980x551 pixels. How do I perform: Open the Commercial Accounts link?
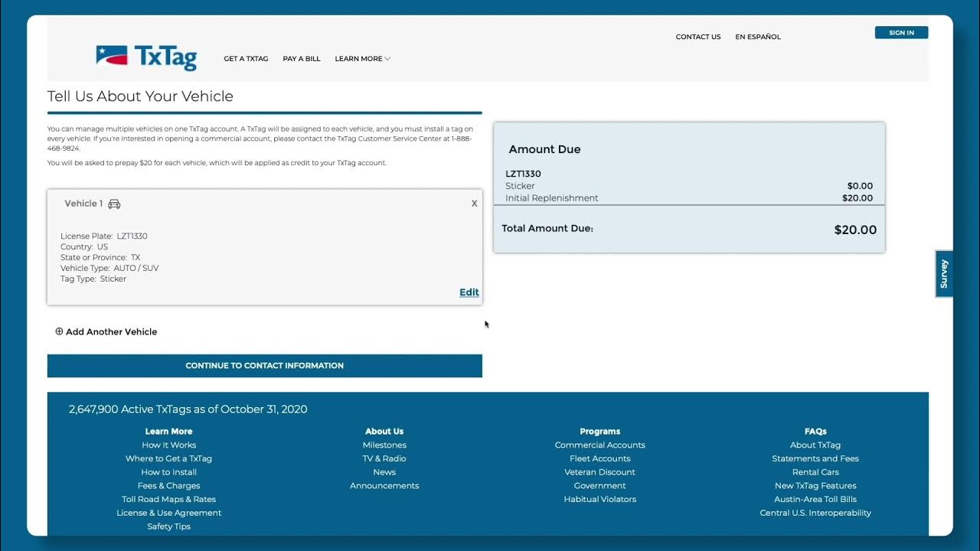coord(600,445)
